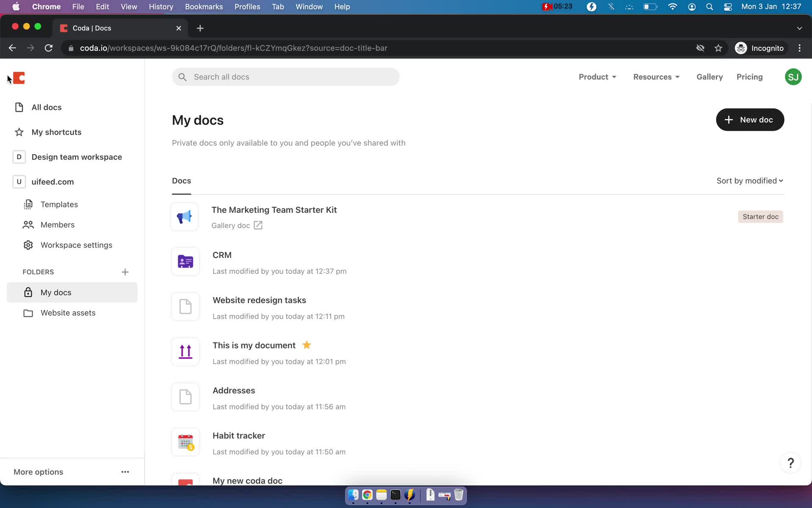Open Website redesign tasks doc

(259, 300)
